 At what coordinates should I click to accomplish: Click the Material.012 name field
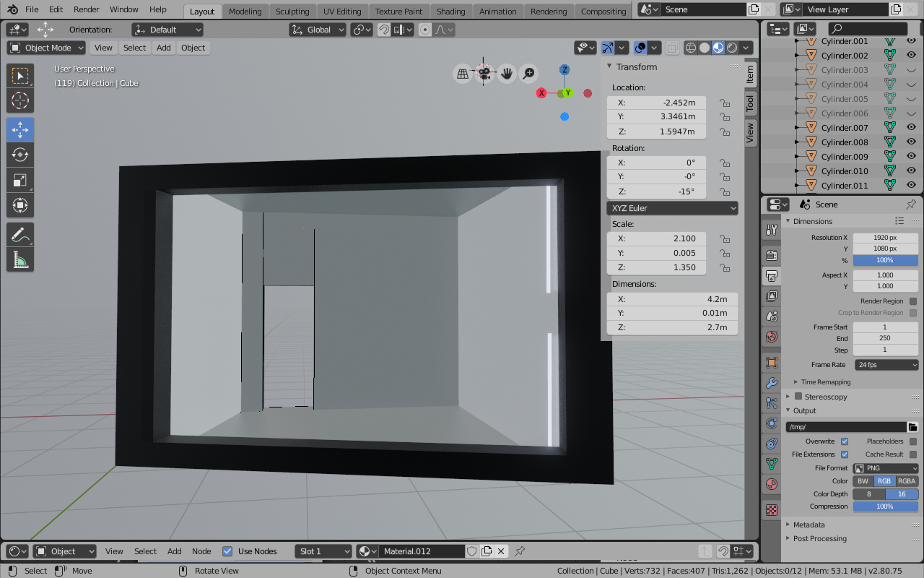pyautogui.click(x=422, y=551)
